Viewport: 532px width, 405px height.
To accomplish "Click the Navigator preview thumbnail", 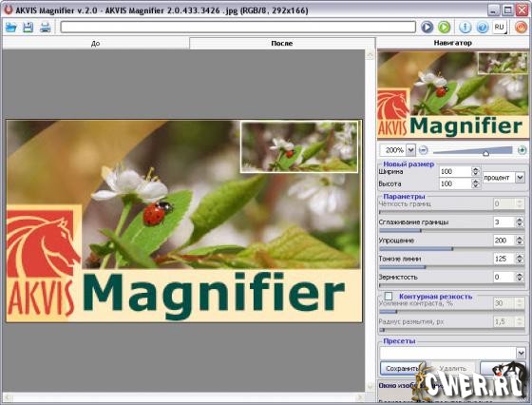I will tap(453, 94).
